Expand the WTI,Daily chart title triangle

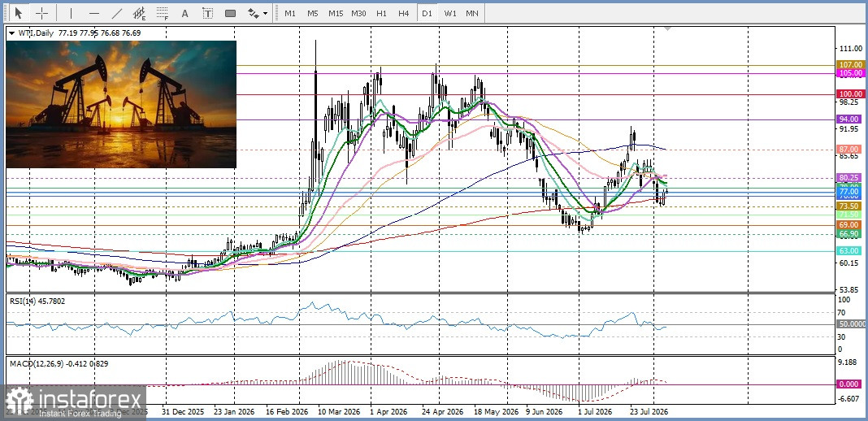click(x=12, y=33)
